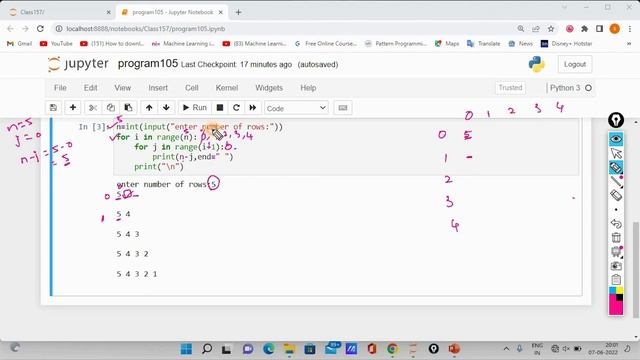640x360 pixels.
Task: Restart the kernel icon
Action: point(236,108)
